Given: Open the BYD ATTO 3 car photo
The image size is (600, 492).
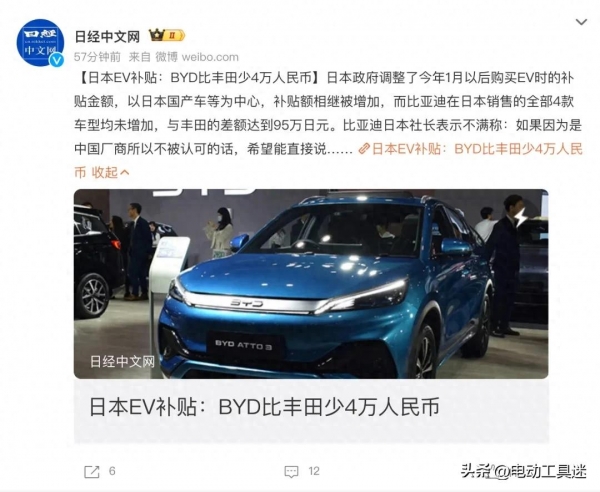Looking at the screenshot, I should point(311,284).
